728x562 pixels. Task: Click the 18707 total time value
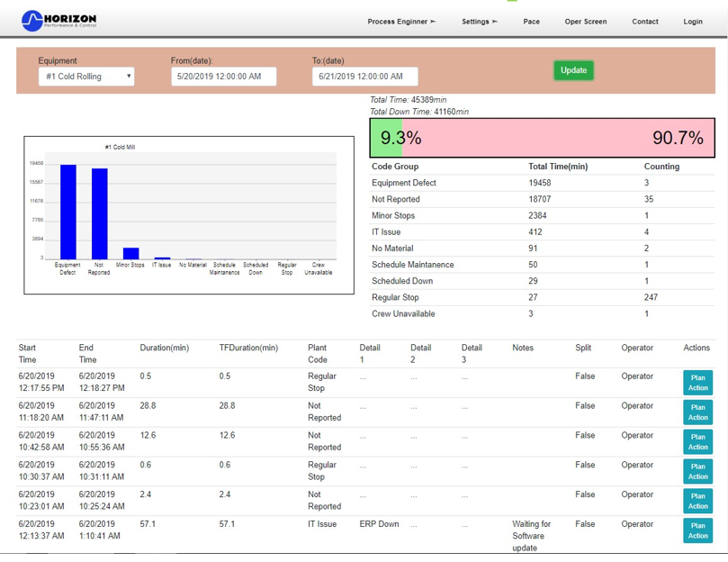coord(540,199)
